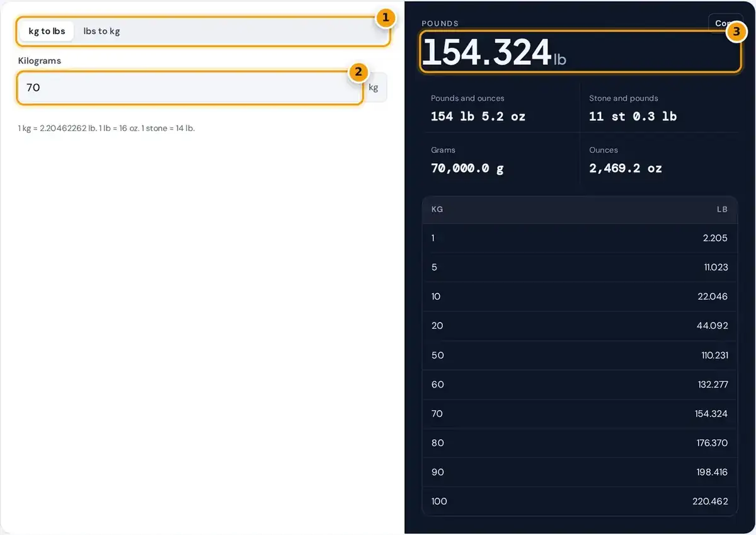
Task: Click the 22.046 table cell
Action: (x=713, y=296)
